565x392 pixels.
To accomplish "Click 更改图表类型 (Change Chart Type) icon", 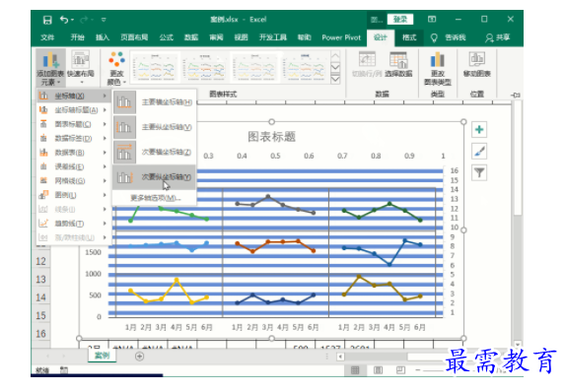I will pyautogui.click(x=438, y=69).
